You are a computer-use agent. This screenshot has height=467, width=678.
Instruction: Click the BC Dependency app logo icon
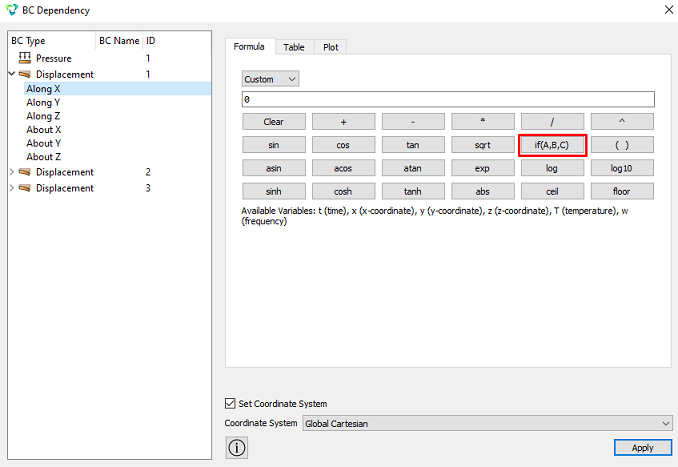pyautogui.click(x=12, y=10)
